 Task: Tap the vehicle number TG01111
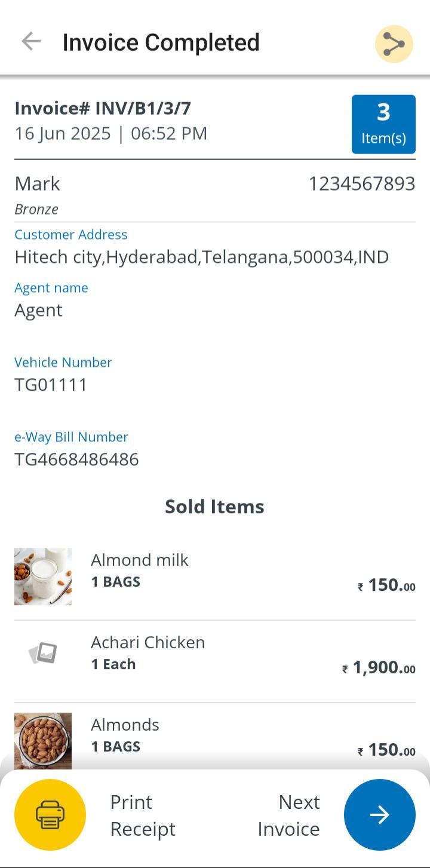(51, 385)
